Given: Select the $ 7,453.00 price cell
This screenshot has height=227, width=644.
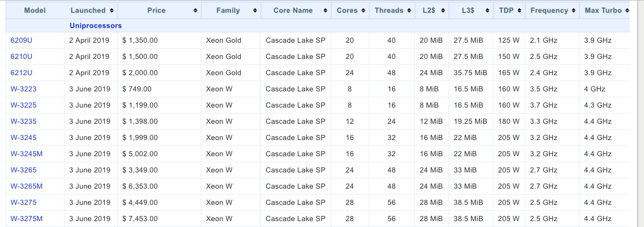Looking at the screenshot, I should click(x=159, y=219).
